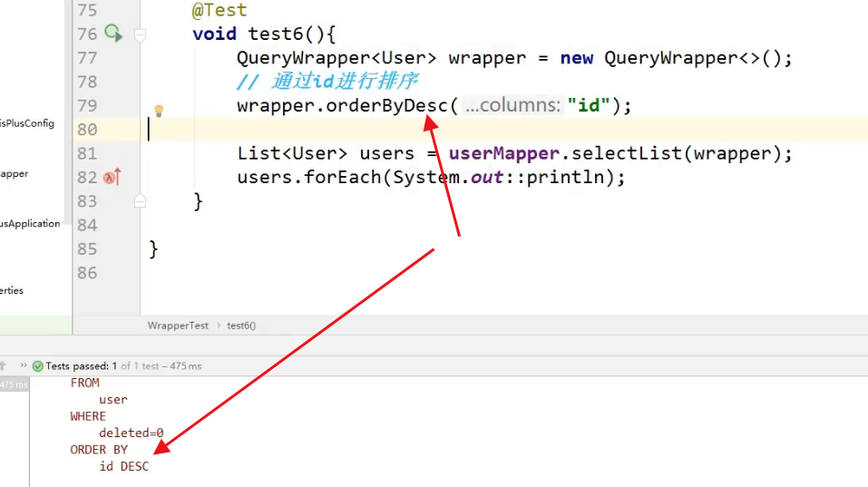Click ORDER BY in console output
This screenshot has width=868, height=487.
coord(99,450)
